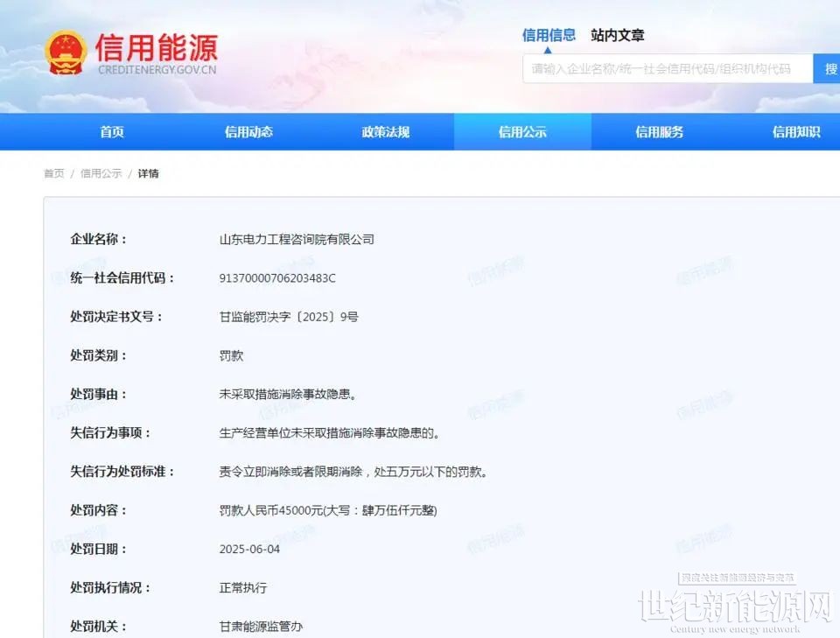Go to 首页 in navigation bar
This screenshot has width=840, height=638.
[x=112, y=132]
